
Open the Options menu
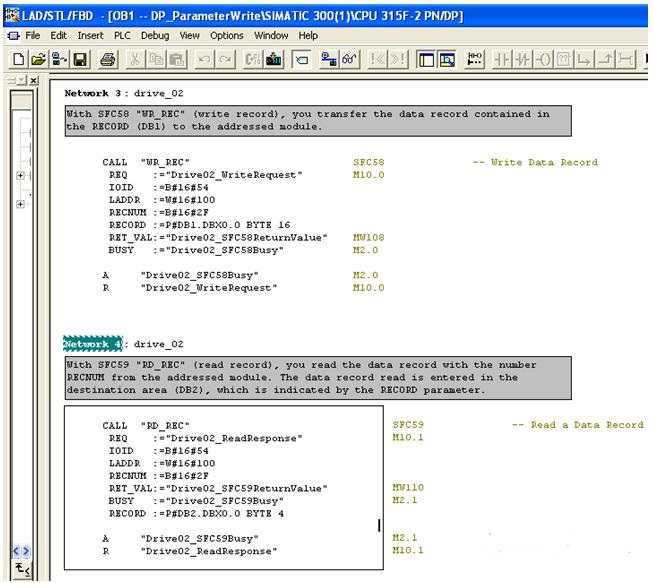[x=227, y=36]
